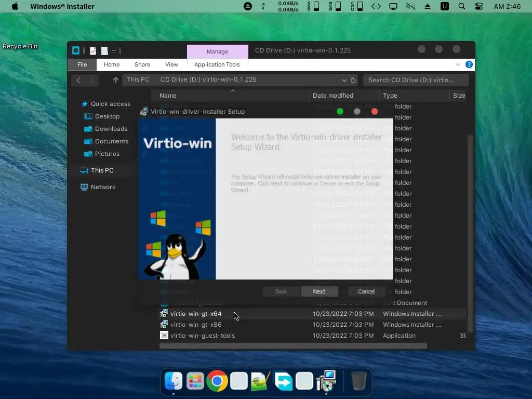This screenshot has height=399, width=532.
Task: Click the installer setup icon in dock
Action: (x=326, y=381)
